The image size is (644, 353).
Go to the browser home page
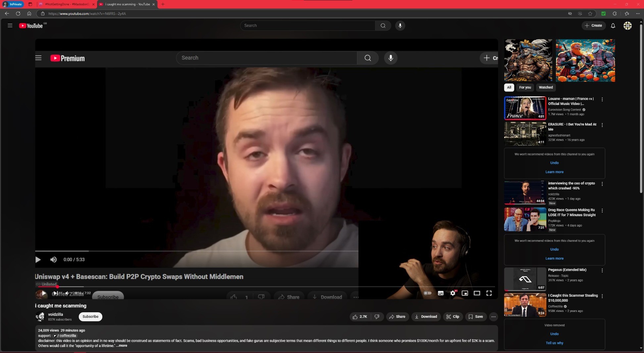pos(29,14)
